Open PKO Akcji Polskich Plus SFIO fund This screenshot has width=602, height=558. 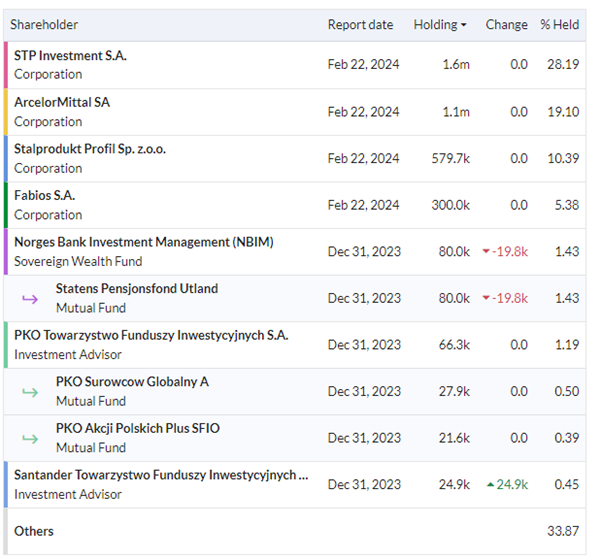[x=137, y=428]
